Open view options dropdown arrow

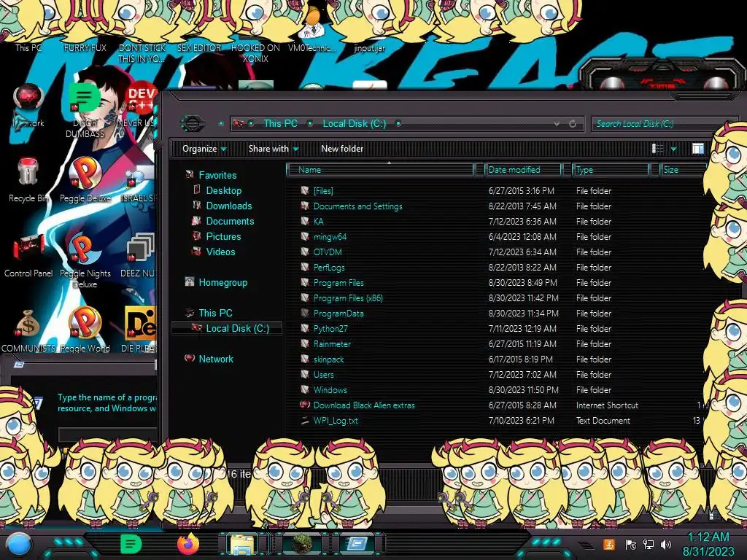pyautogui.click(x=673, y=149)
